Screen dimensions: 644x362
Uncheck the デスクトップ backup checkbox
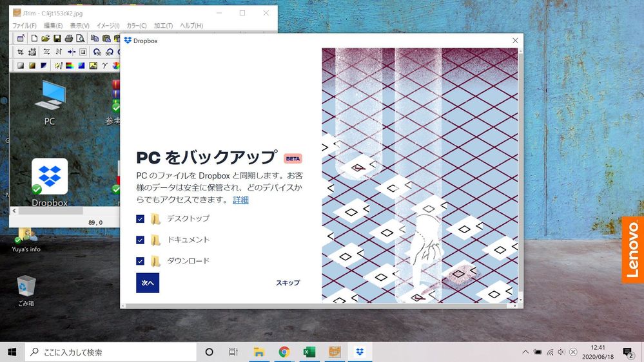click(x=140, y=219)
